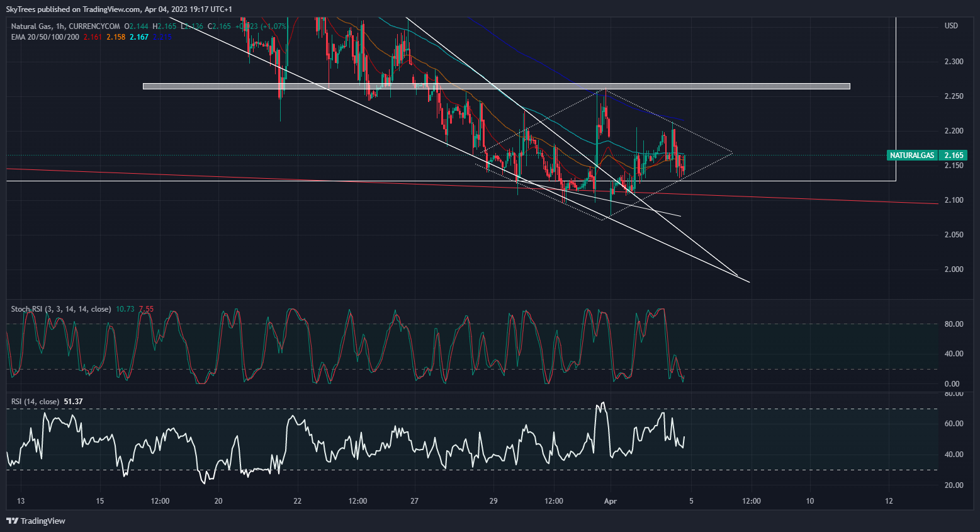Click the 27 date label on time axis
The image size is (980, 532).
tap(415, 501)
